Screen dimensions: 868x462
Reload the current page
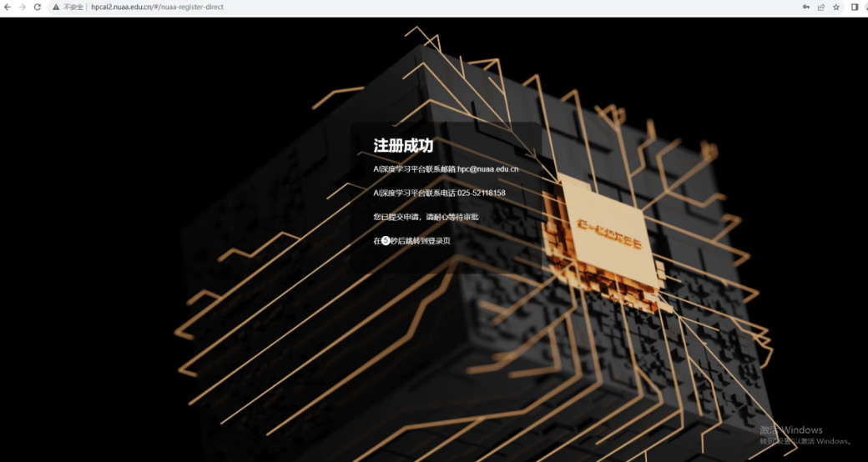38,7
